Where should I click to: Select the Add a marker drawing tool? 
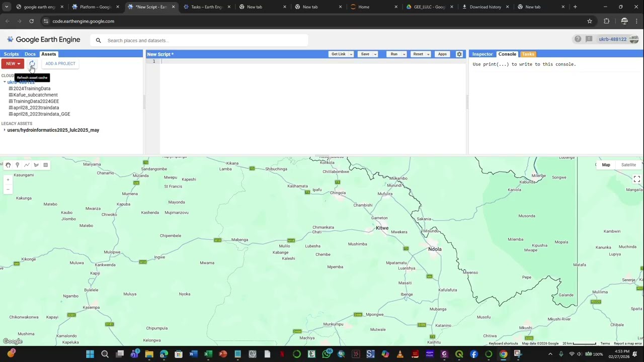coord(17,165)
